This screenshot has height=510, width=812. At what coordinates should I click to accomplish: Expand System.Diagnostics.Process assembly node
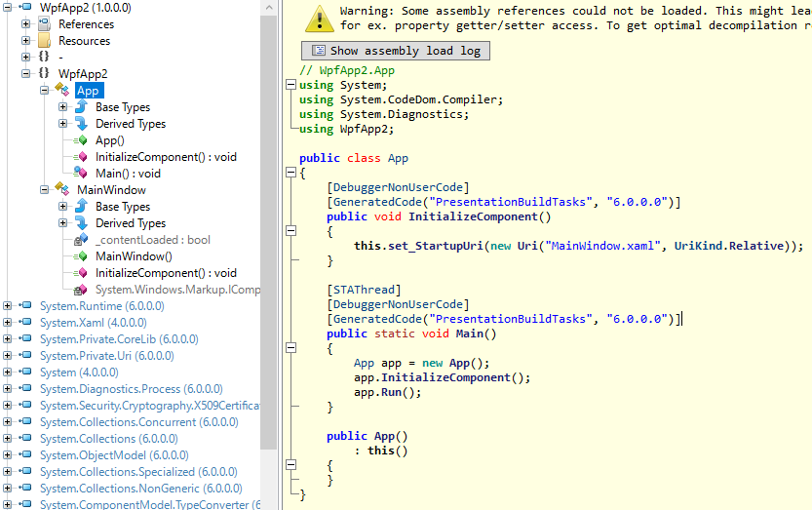(x=7, y=389)
